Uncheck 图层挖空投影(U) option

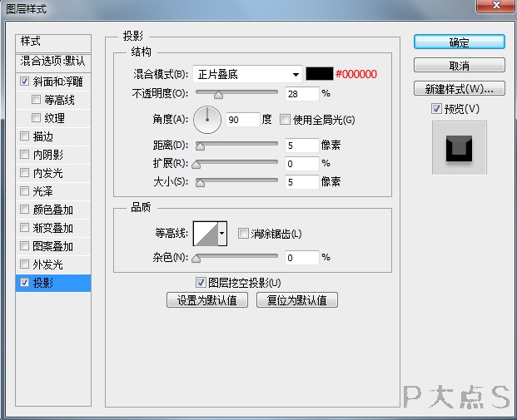tap(201, 282)
